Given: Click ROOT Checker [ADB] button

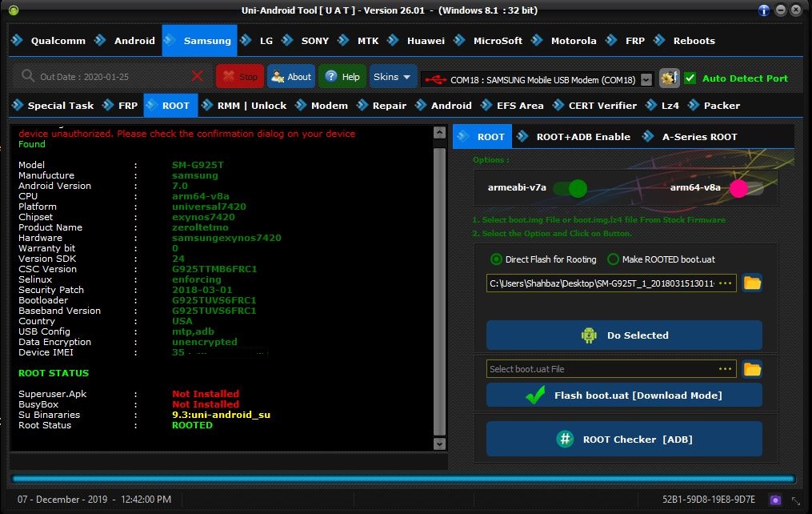Looking at the screenshot, I should click(x=624, y=440).
